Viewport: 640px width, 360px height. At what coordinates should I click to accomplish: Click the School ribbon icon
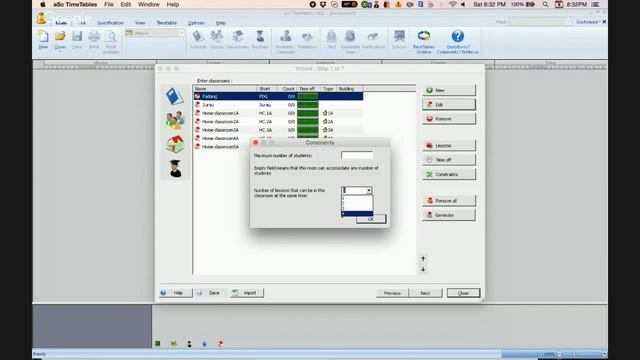point(399,39)
